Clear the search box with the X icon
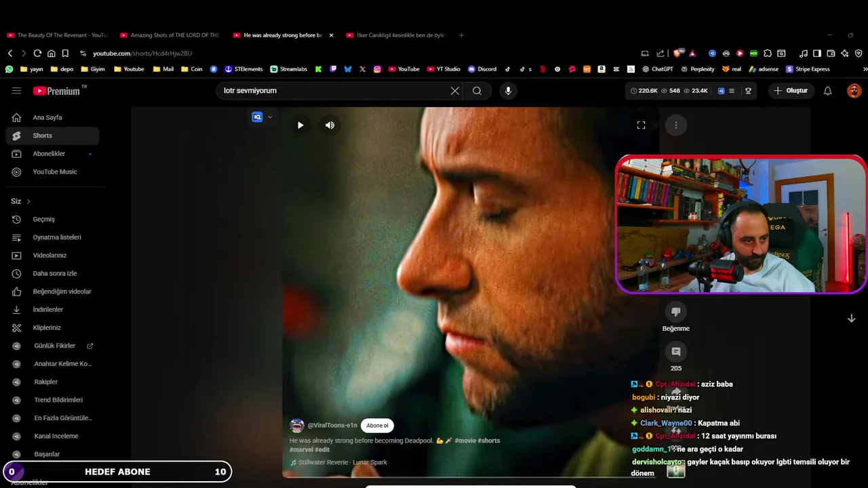Screen dimensions: 868x488 [x=455, y=91]
